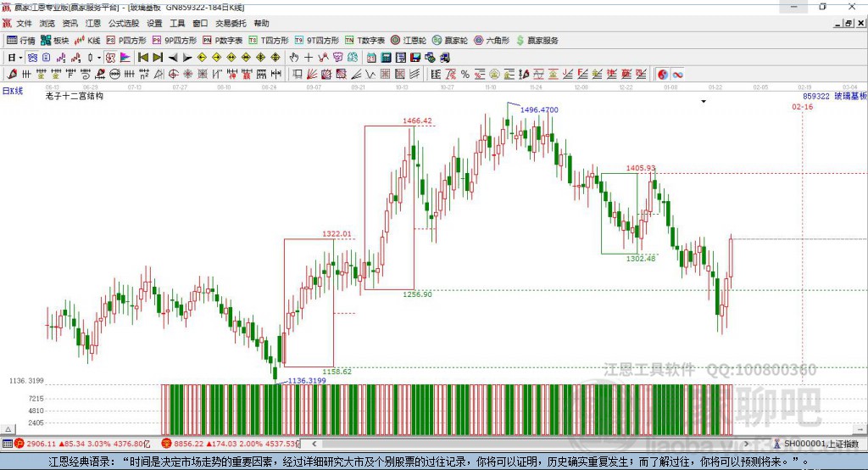Screen dimensions: 868x470
Task: Toggle the highlighted 权 toolbar button
Action: point(110,58)
